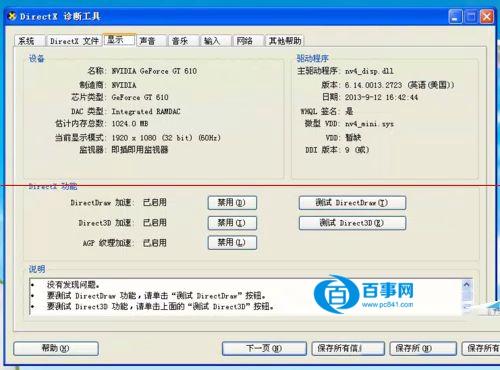The width and height of the screenshot is (500, 370).
Task: Switch to the 其他帮助 tab
Action: coord(284,41)
